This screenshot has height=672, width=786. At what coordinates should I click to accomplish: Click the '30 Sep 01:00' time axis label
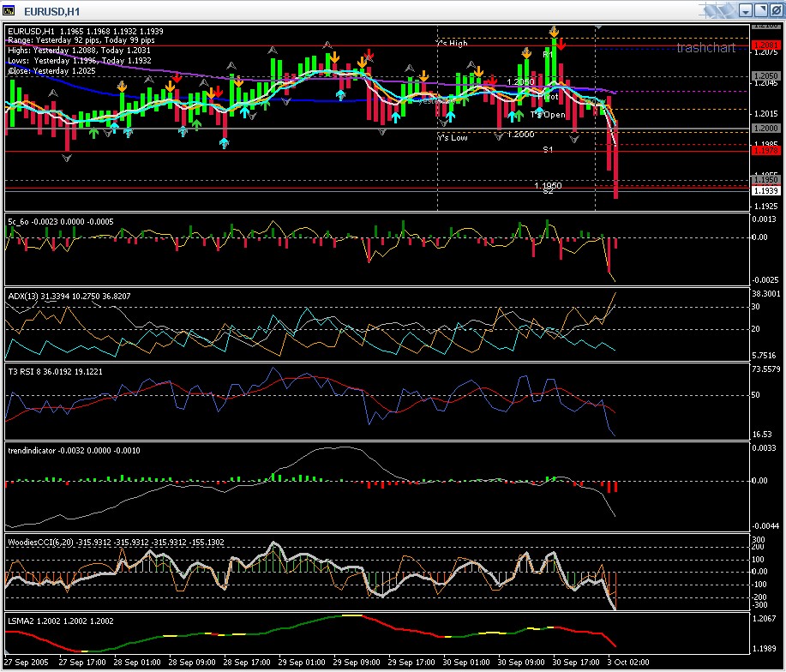click(466, 662)
